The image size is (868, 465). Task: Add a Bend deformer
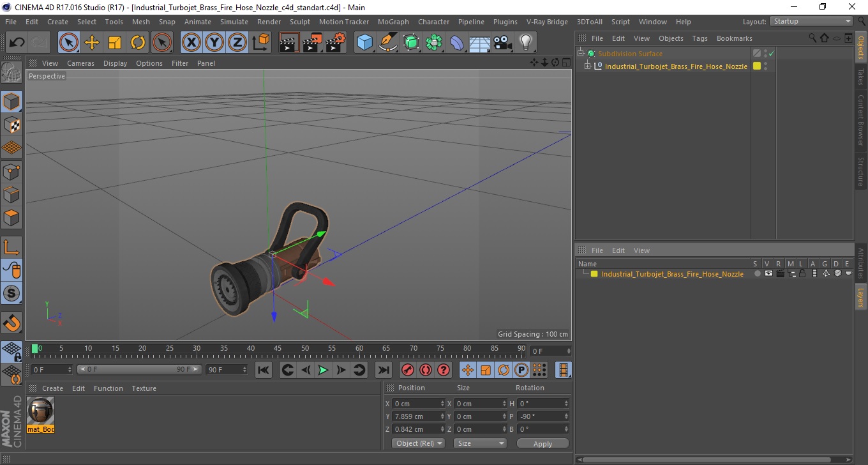tap(457, 43)
